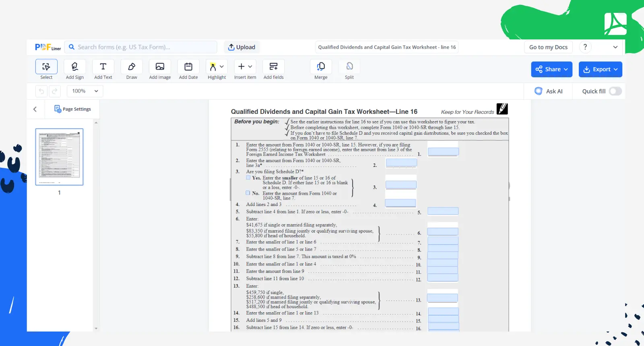Click the line 9 amount field
644x346 pixels.
coord(443,255)
